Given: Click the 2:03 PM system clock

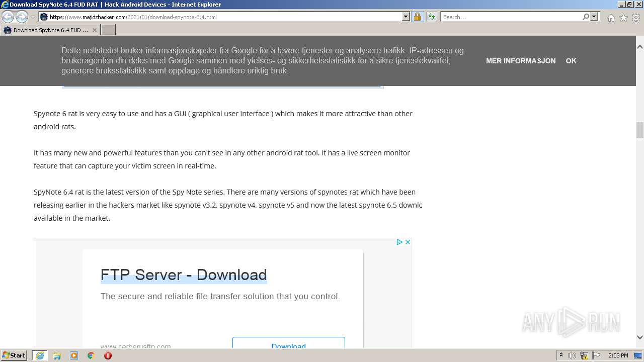Looking at the screenshot, I should point(618,355).
